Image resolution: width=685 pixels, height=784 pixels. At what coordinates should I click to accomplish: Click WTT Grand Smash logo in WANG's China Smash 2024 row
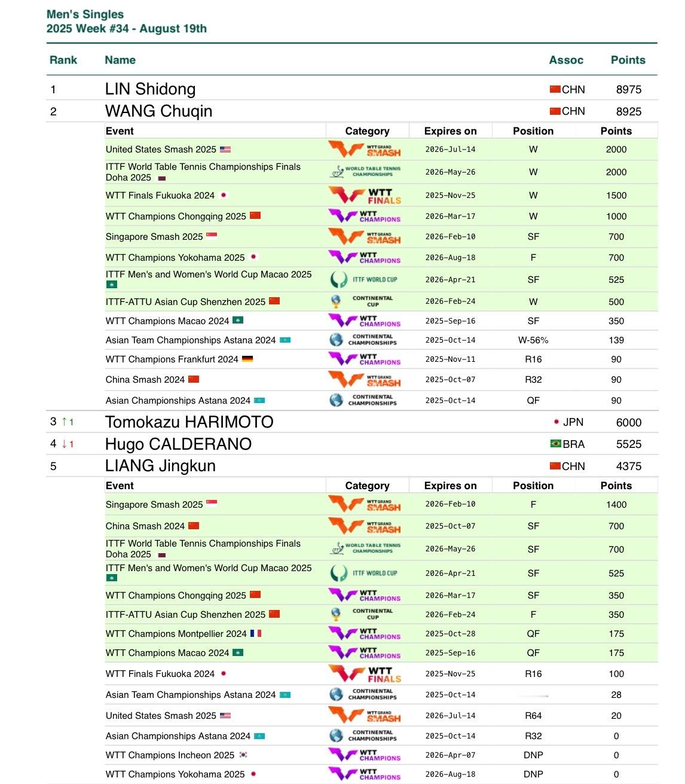(365, 380)
